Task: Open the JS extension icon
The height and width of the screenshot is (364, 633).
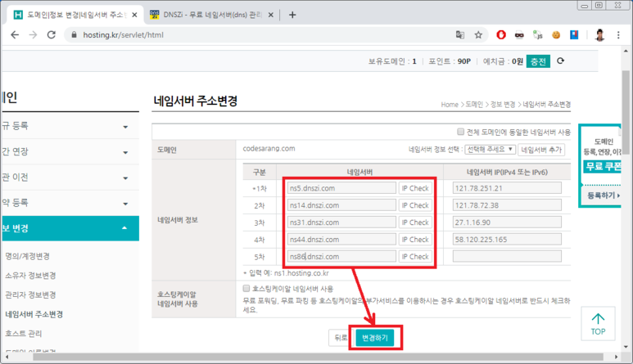Action: (538, 35)
